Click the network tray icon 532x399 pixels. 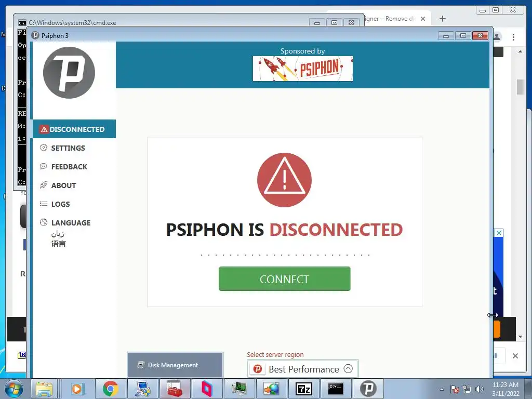(x=467, y=390)
